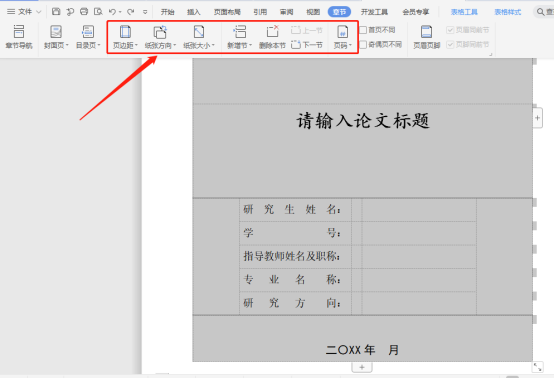Viewport: 554px width, 378px height.
Task: Open the 文件 menu
Action: click(x=25, y=12)
